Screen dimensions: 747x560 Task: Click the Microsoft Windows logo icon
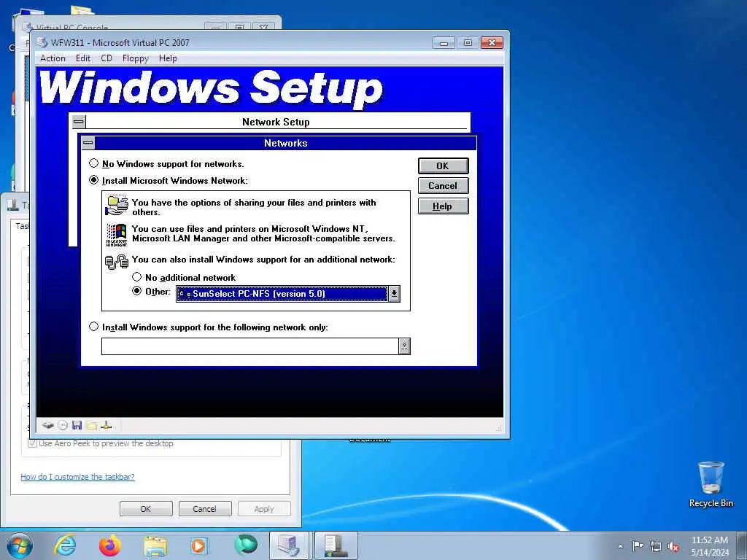117,234
